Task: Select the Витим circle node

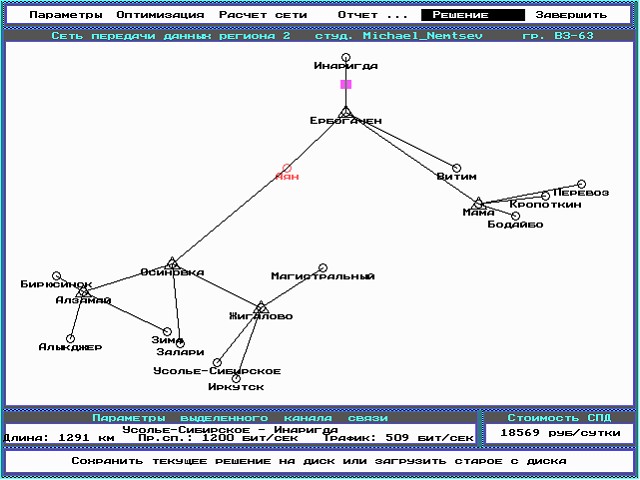Action: click(457, 168)
